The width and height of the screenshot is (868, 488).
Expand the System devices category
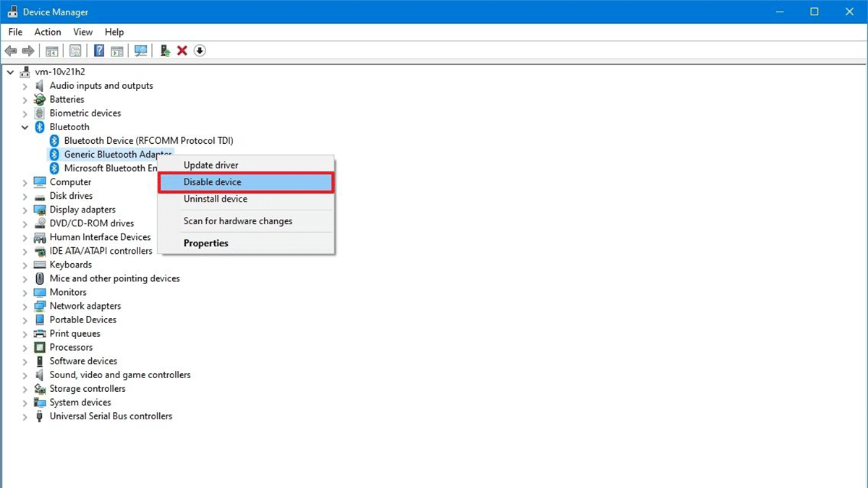(x=25, y=403)
